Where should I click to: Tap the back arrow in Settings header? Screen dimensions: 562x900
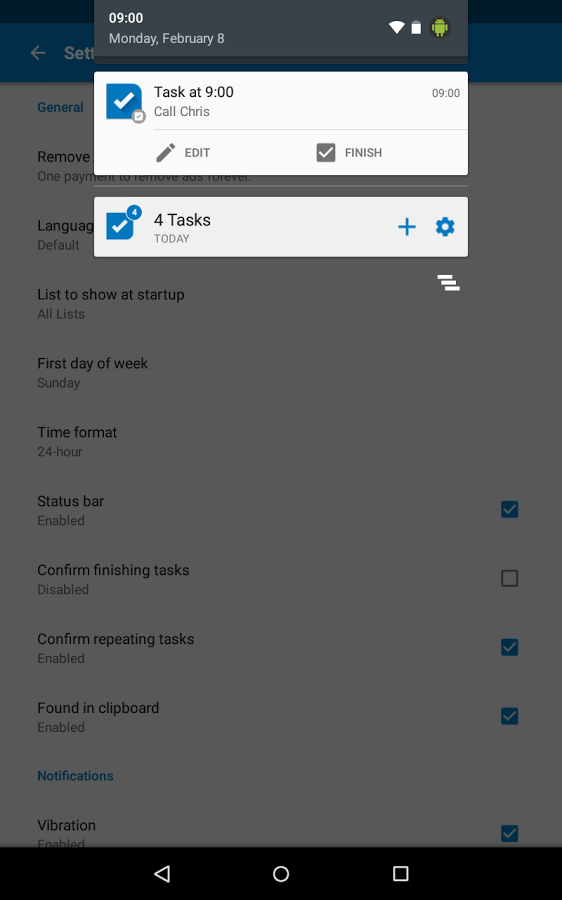38,53
